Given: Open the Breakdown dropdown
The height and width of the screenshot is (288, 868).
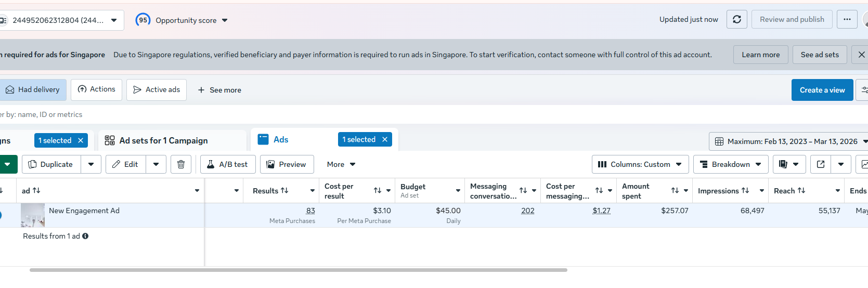Looking at the screenshot, I should pos(730,164).
